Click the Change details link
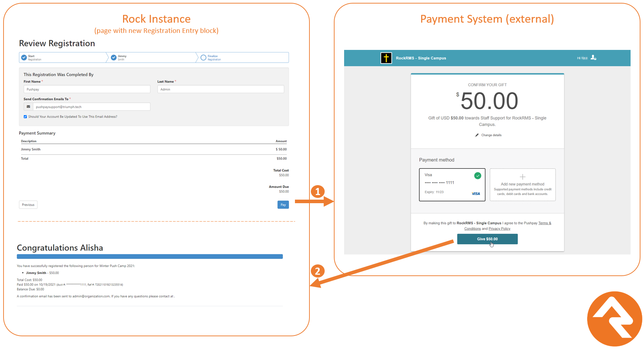This screenshot has width=644, height=349. tap(491, 135)
